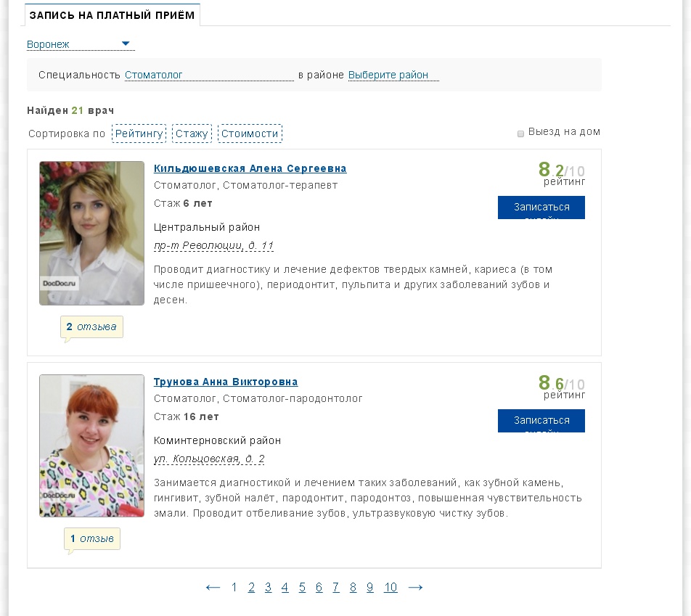
Task: Click photo of Кильдюшевская Алена Сергеевна
Action: tap(91, 233)
